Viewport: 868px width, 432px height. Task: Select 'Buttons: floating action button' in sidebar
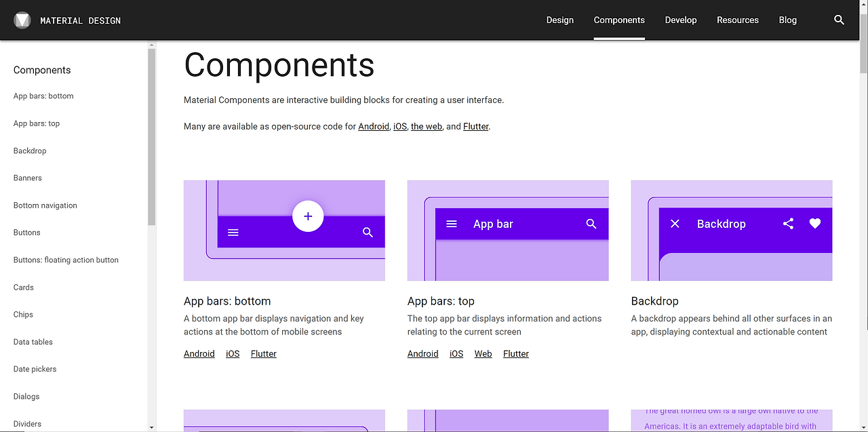66,260
